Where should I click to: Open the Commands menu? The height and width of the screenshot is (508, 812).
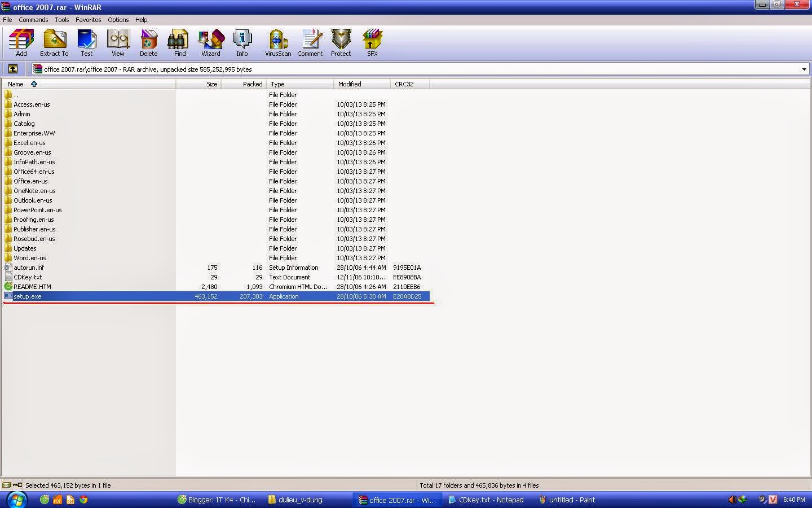33,20
